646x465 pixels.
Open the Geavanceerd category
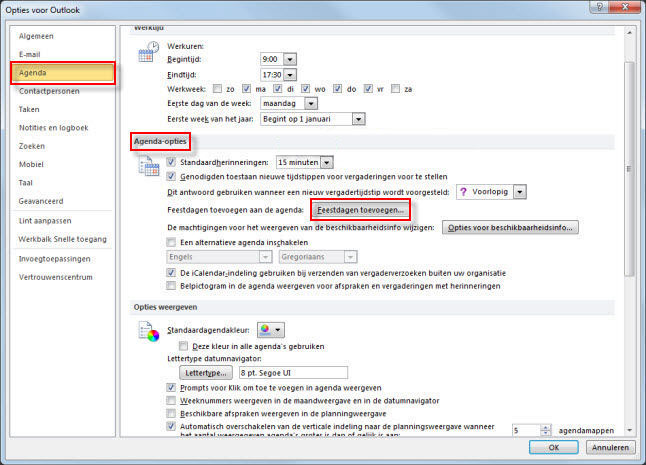[41, 201]
